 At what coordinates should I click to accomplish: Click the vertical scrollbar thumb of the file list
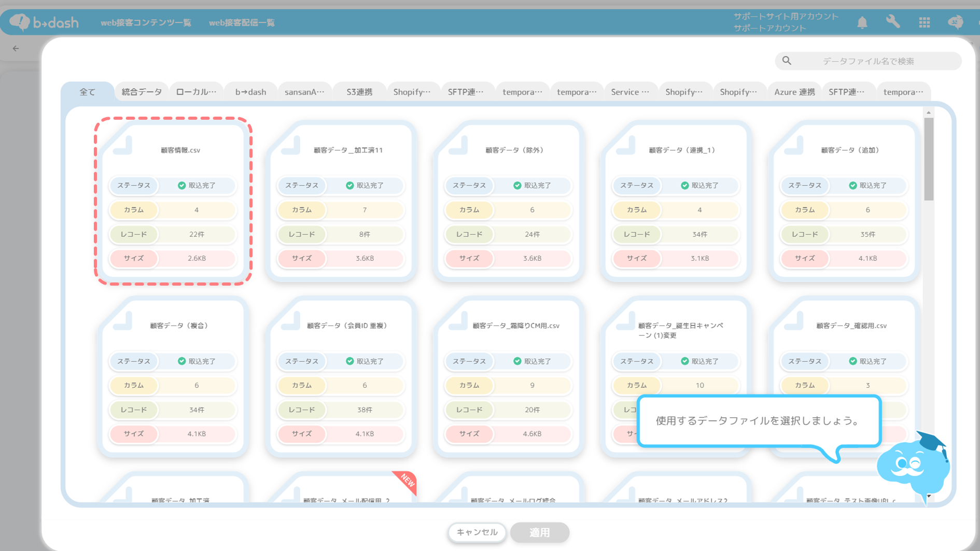coord(929,159)
